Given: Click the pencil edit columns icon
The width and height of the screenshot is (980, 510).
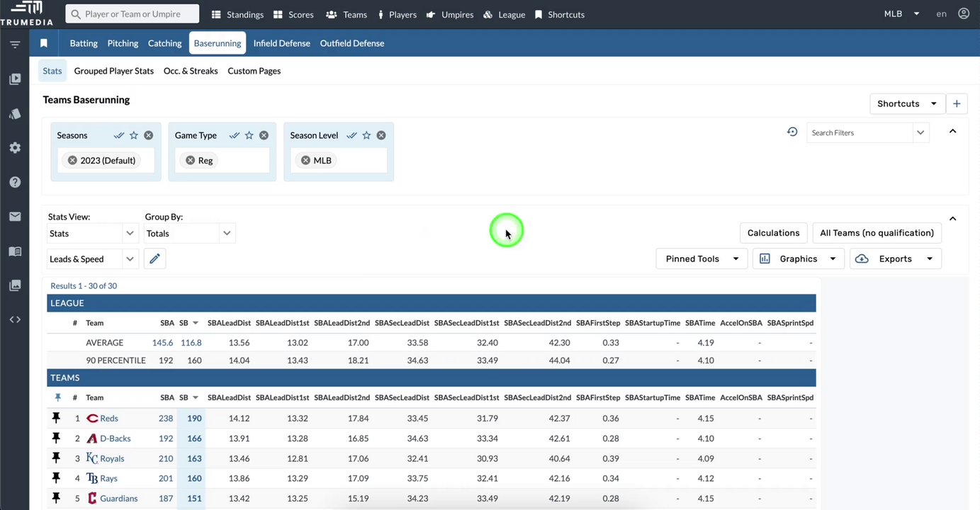Looking at the screenshot, I should tap(154, 259).
